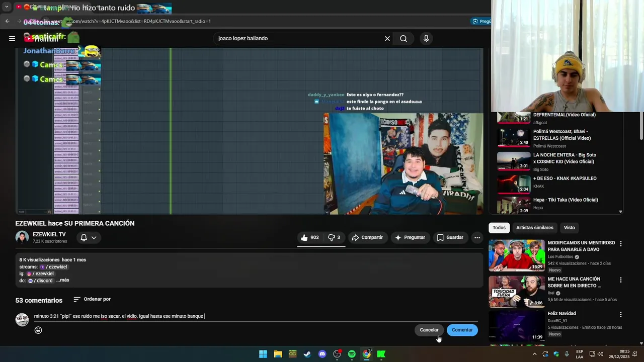Open EZEWKIEL TV channel name link

point(49,235)
